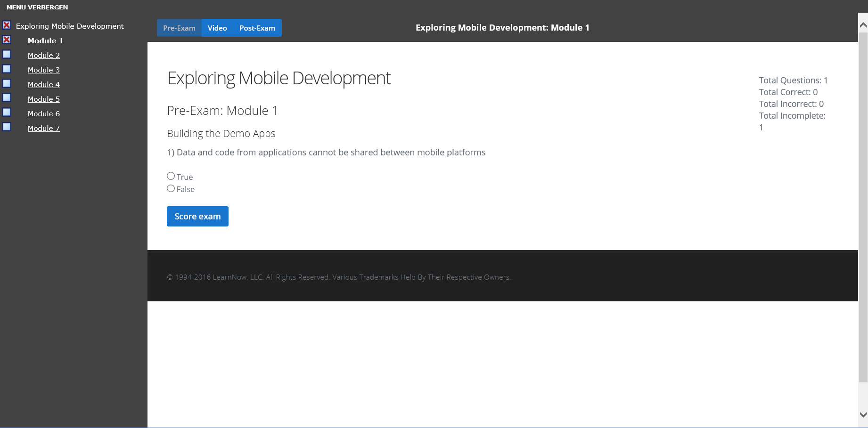Switch to the Post-Exam tab
Image resolution: width=868 pixels, height=428 pixels.
[257, 28]
